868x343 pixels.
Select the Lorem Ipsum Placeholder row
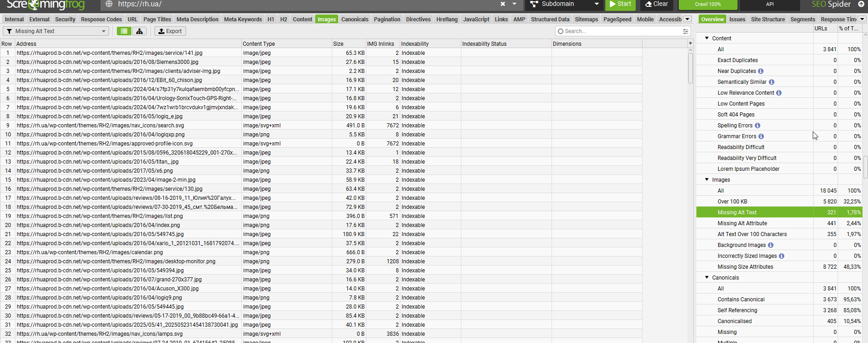[x=779, y=169]
